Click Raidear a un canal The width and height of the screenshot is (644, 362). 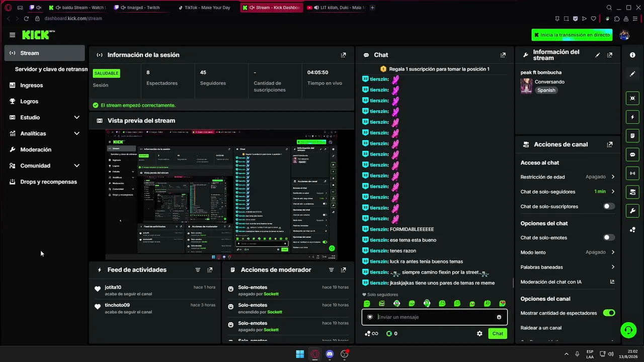point(541,328)
